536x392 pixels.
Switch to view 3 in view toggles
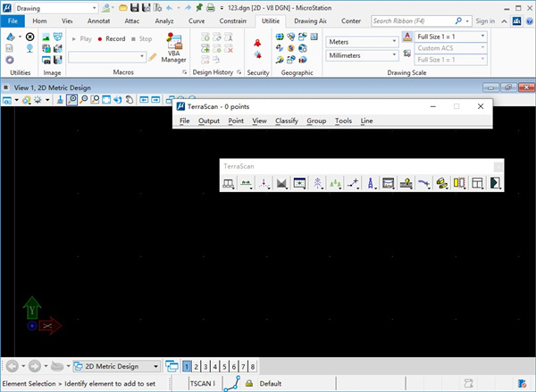pyautogui.click(x=205, y=366)
